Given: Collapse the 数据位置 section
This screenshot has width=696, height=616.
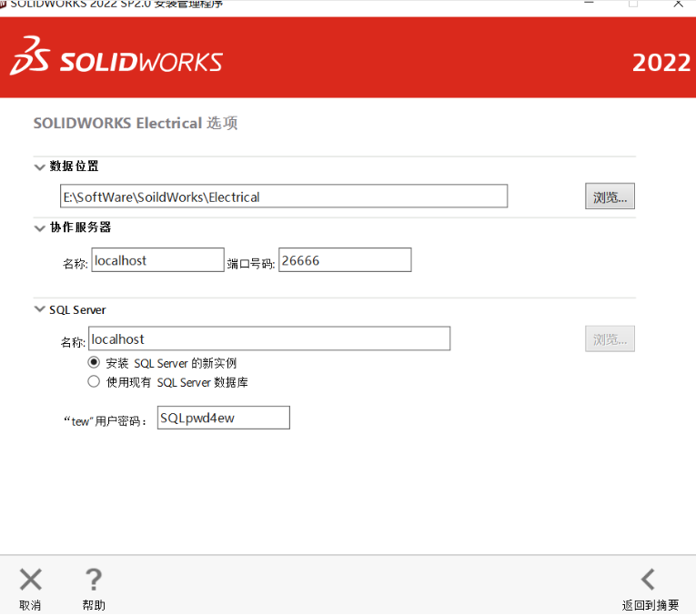Looking at the screenshot, I should pos(39,167).
